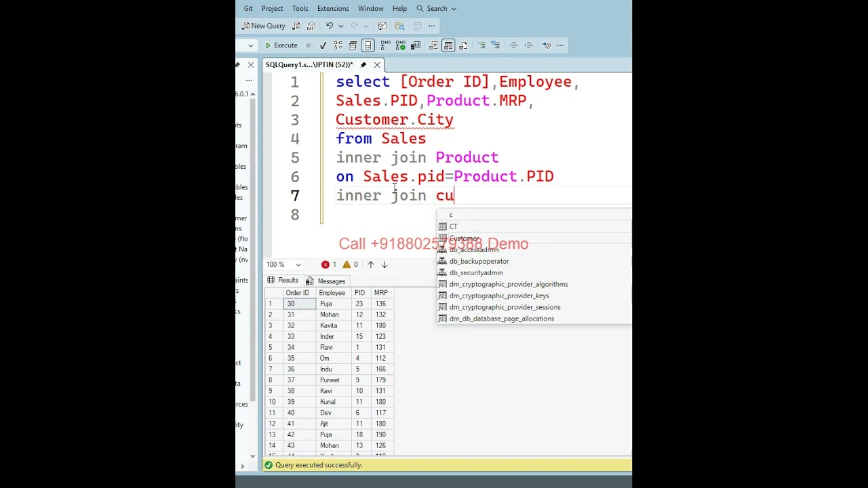The width and height of the screenshot is (868, 488).
Task: Click the Undo arrow icon
Action: click(330, 26)
